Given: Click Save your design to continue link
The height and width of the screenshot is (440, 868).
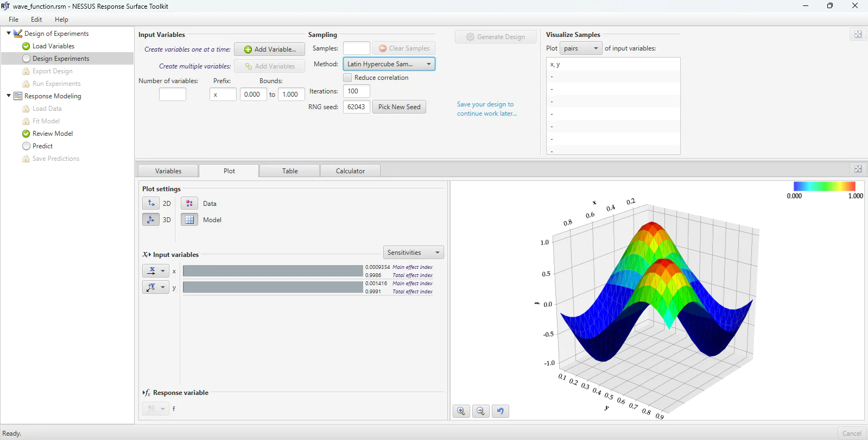Looking at the screenshot, I should (486, 109).
